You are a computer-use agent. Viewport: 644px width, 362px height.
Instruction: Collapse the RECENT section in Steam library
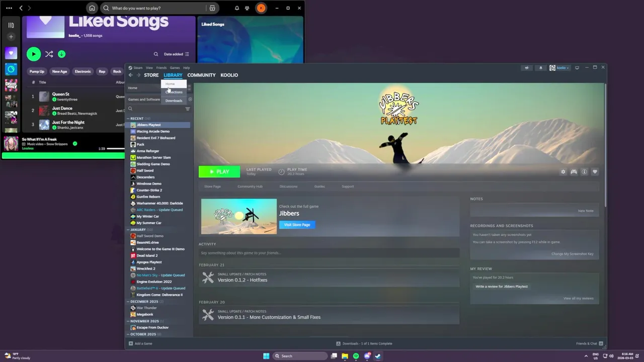pos(128,119)
